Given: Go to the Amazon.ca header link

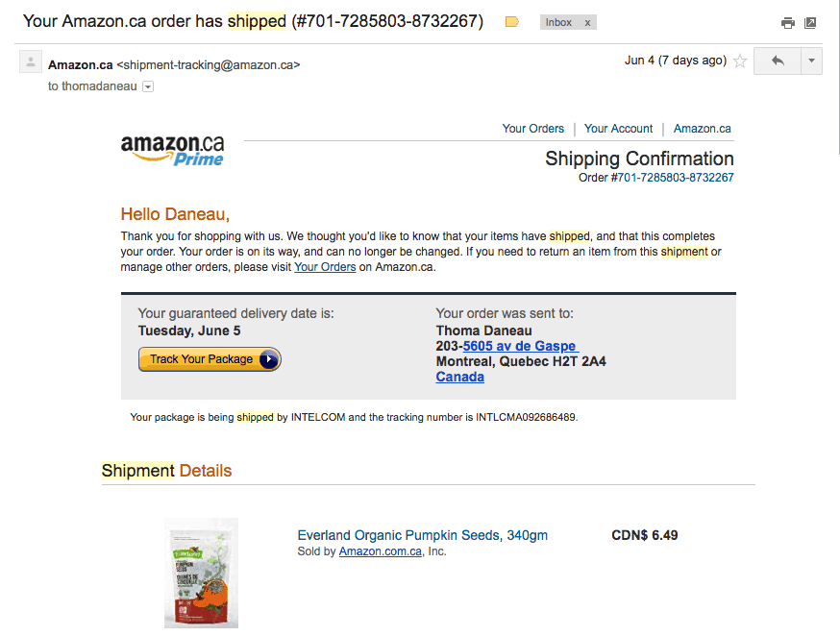Looking at the screenshot, I should (x=702, y=129).
